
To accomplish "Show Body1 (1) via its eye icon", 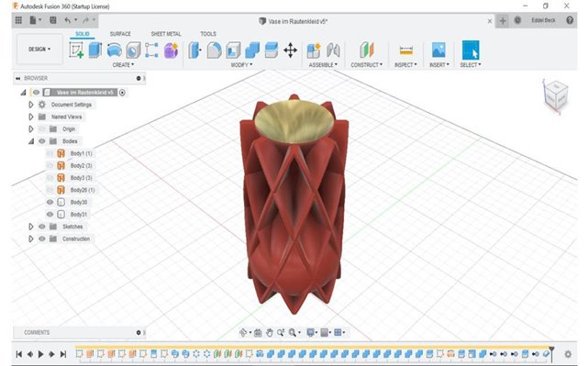I will click(50, 153).
